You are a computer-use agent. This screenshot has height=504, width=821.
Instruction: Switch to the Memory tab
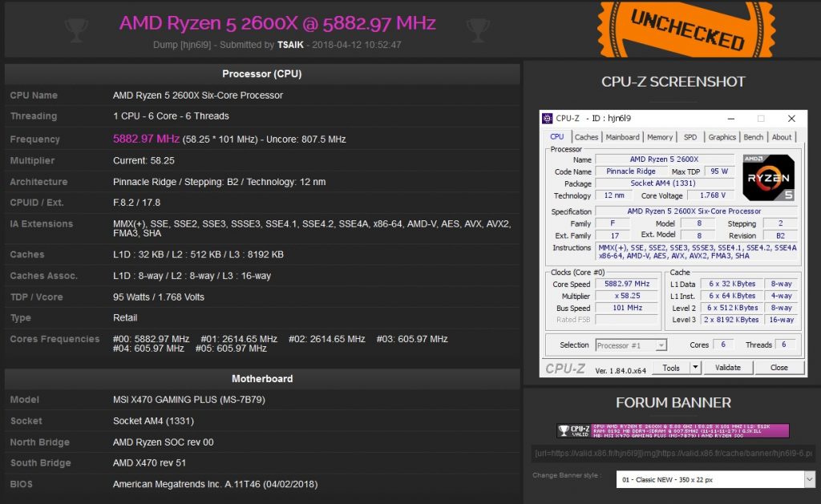pos(660,136)
